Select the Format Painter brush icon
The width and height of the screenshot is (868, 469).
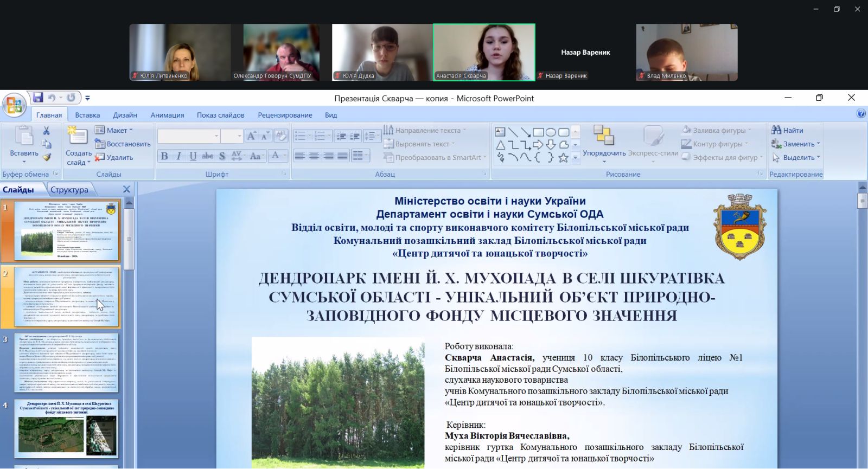[47, 157]
